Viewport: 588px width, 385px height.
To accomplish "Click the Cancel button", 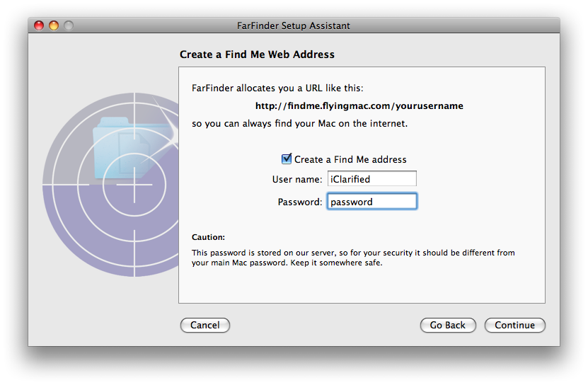I will [x=204, y=325].
